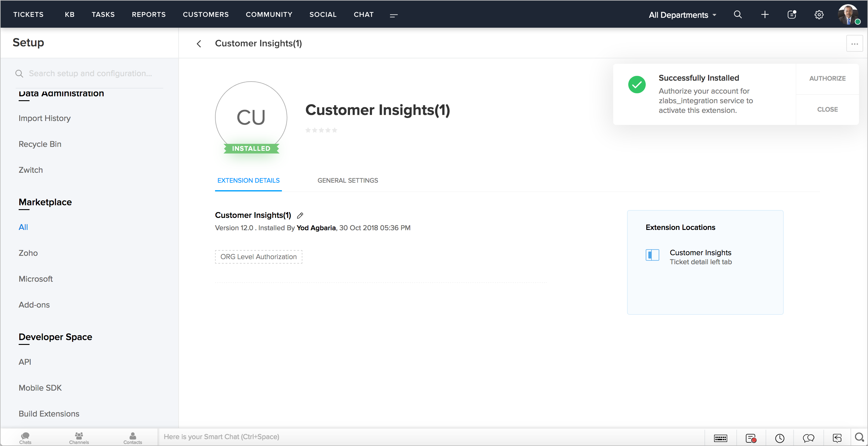The image size is (868, 446).
Task: Expand the All Departments dropdown
Action: coord(682,15)
